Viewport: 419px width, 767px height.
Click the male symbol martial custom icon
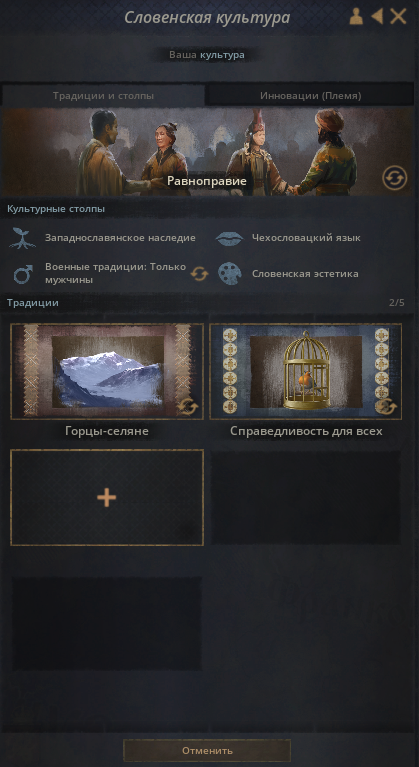(23, 274)
